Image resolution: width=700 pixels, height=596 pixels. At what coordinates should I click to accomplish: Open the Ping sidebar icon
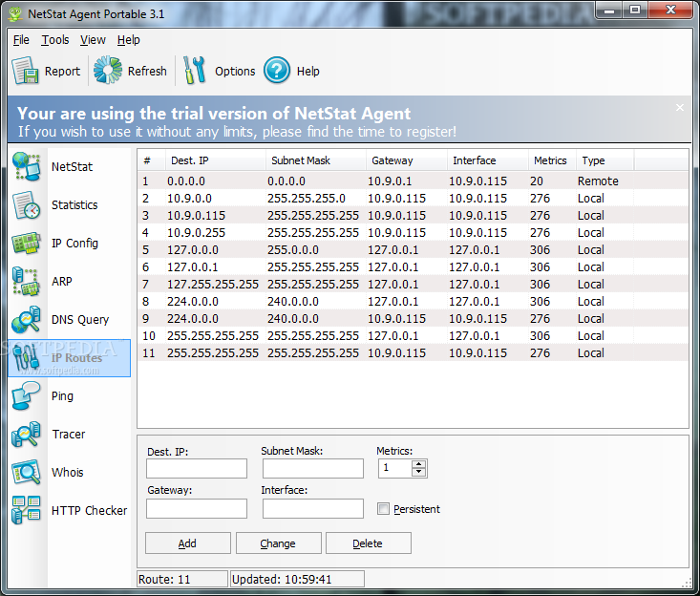[27, 396]
